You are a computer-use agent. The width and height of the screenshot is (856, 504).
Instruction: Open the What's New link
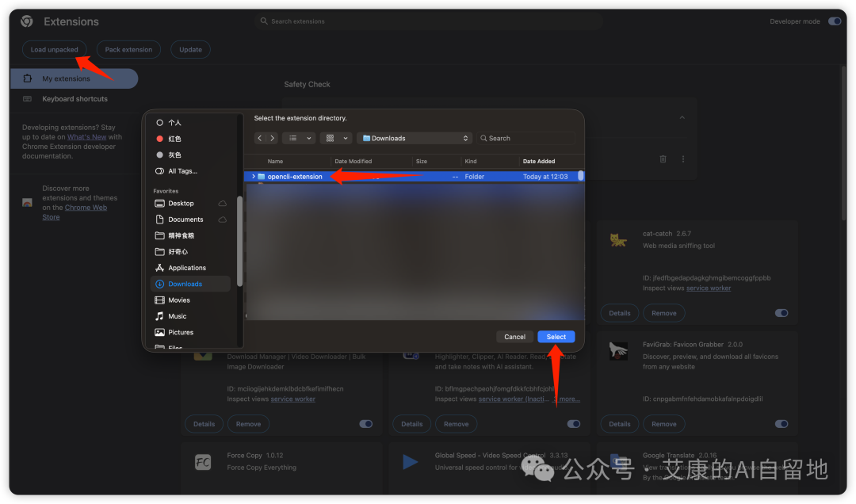tap(87, 137)
